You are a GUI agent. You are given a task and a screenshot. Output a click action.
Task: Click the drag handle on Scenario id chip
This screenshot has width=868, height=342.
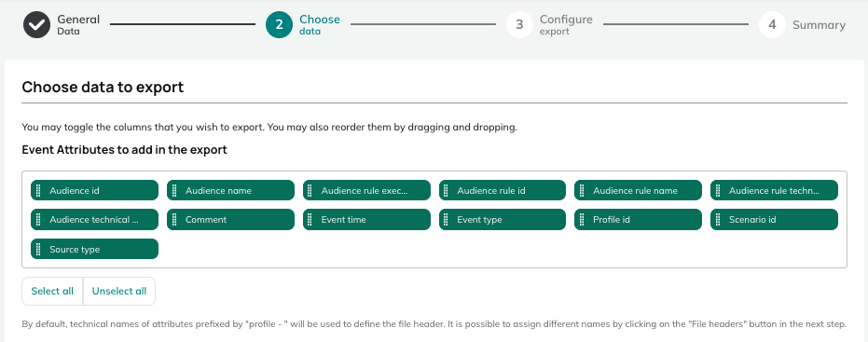pyautogui.click(x=718, y=220)
